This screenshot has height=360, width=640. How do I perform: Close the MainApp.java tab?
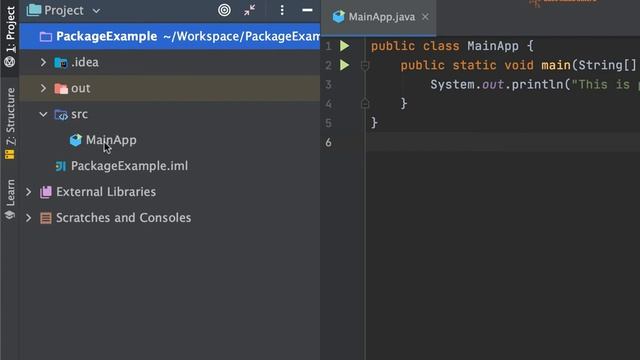pos(425,17)
